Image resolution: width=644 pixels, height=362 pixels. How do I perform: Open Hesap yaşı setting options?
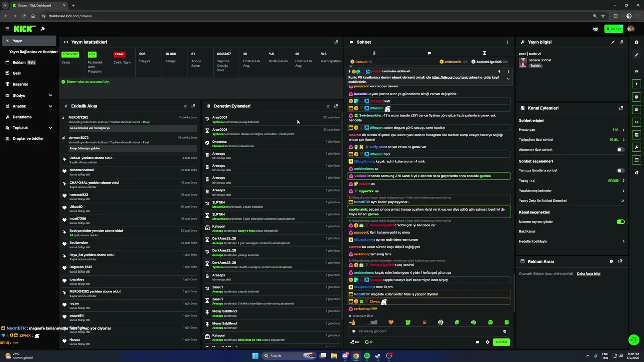point(572,130)
